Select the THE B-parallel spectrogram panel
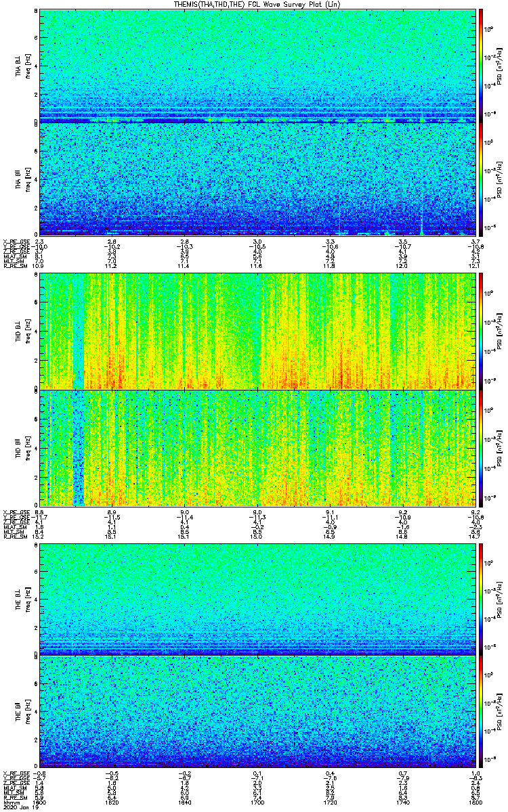508x812 pixels. [257, 713]
